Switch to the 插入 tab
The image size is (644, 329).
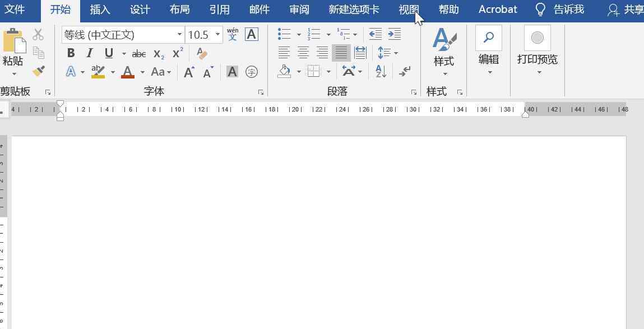coord(100,10)
